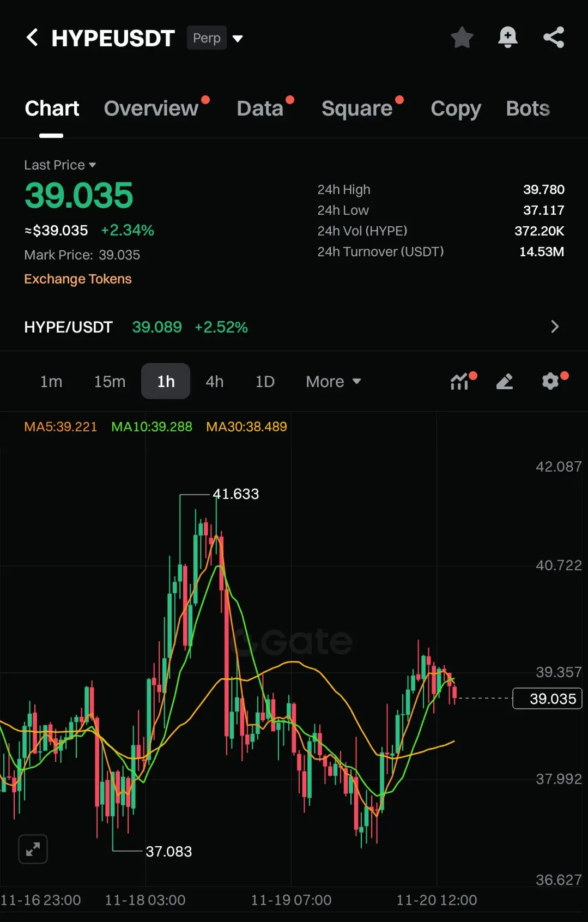
Task: Tap the 24h High value 39.780
Action: pyautogui.click(x=544, y=189)
